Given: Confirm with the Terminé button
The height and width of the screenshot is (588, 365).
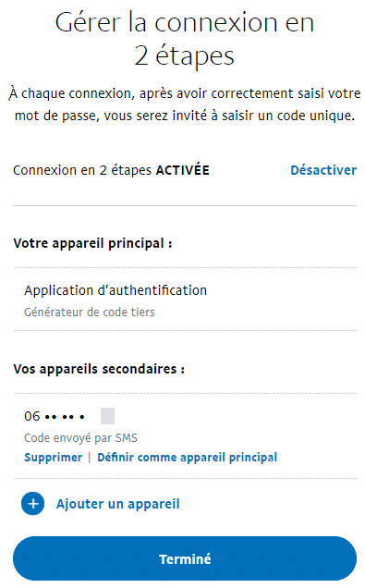Looking at the screenshot, I should (185, 558).
